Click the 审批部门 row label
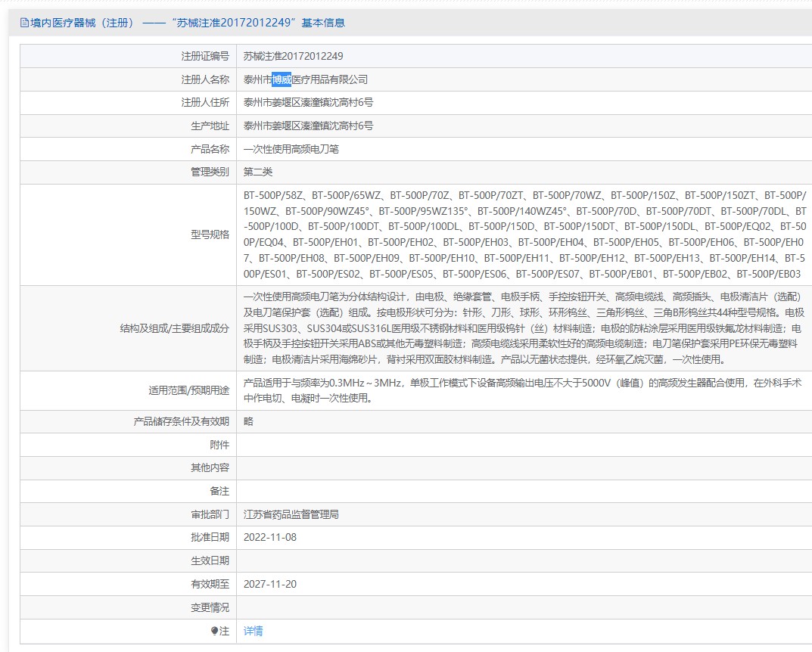 (x=210, y=514)
